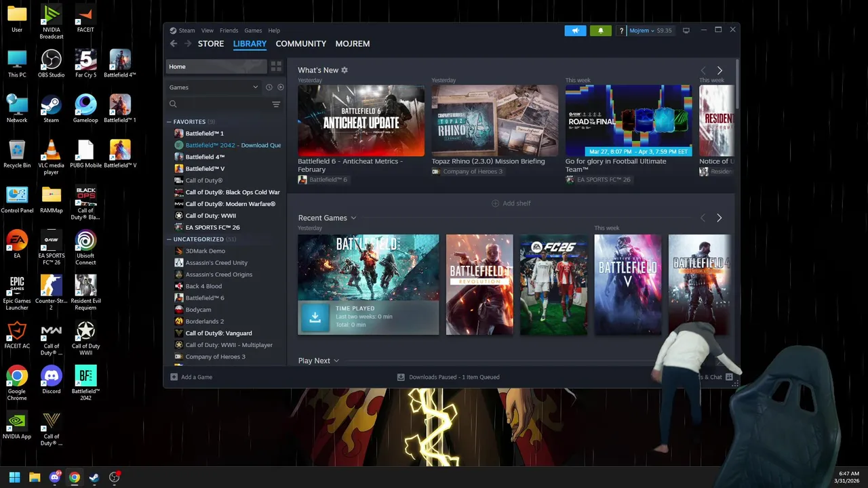Collapse the FAVORITES category
868x488 pixels.
(x=169, y=122)
